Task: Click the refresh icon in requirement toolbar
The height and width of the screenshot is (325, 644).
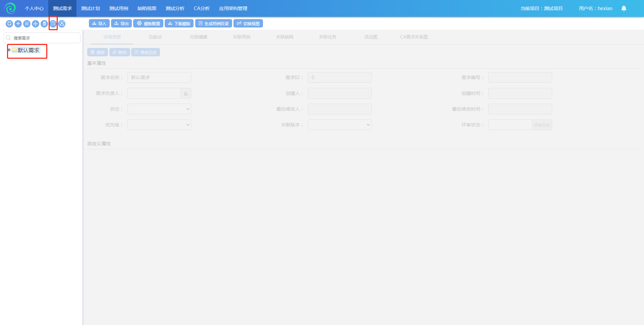Action: tap(9, 24)
